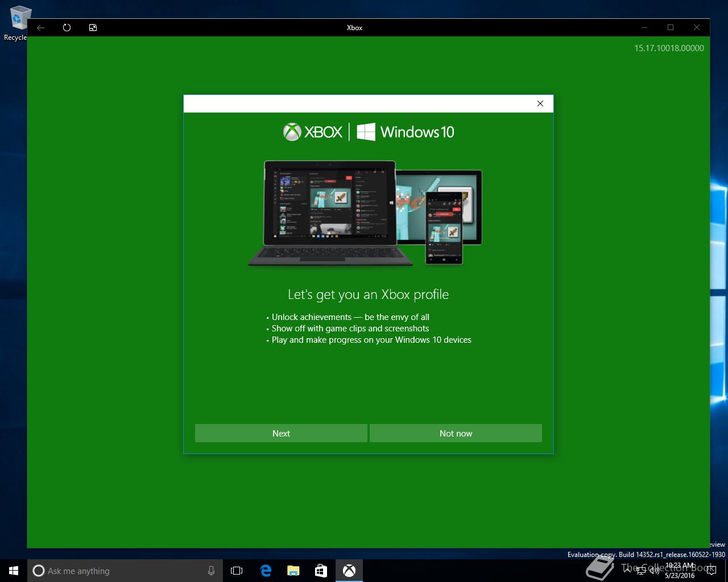Click "Let's get you an Xbox profile" heading
This screenshot has height=582, width=728.
pos(368,294)
